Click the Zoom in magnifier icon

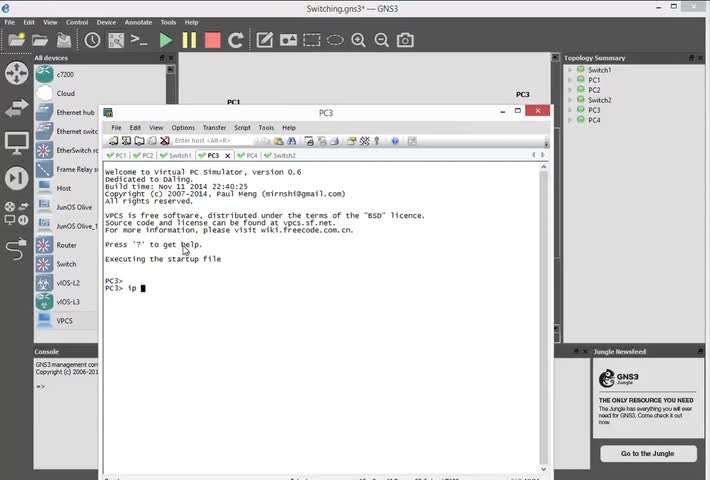click(358, 40)
